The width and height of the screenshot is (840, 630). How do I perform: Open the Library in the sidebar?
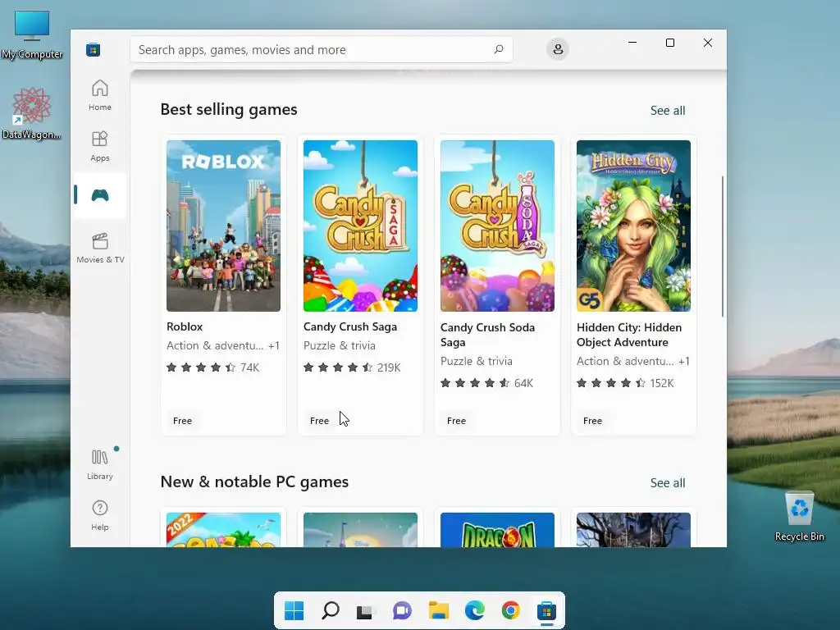[x=99, y=464]
